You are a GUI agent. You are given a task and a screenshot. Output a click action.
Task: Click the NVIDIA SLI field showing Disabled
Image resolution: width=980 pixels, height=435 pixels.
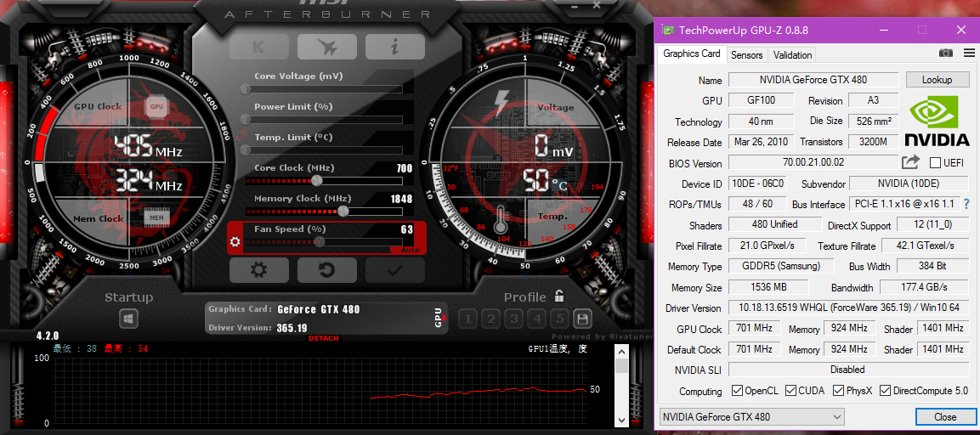(x=848, y=370)
